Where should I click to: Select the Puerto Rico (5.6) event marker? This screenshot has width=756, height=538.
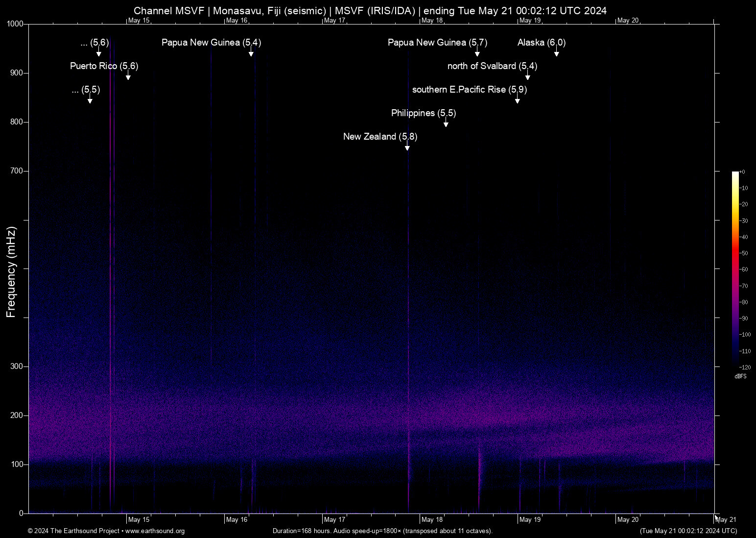pyautogui.click(x=104, y=66)
